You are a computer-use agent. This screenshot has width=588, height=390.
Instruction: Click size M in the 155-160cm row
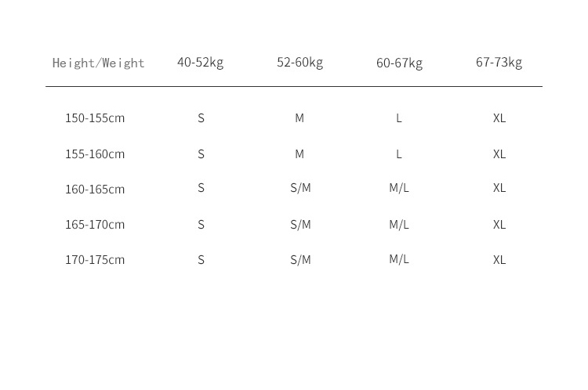pyautogui.click(x=299, y=154)
